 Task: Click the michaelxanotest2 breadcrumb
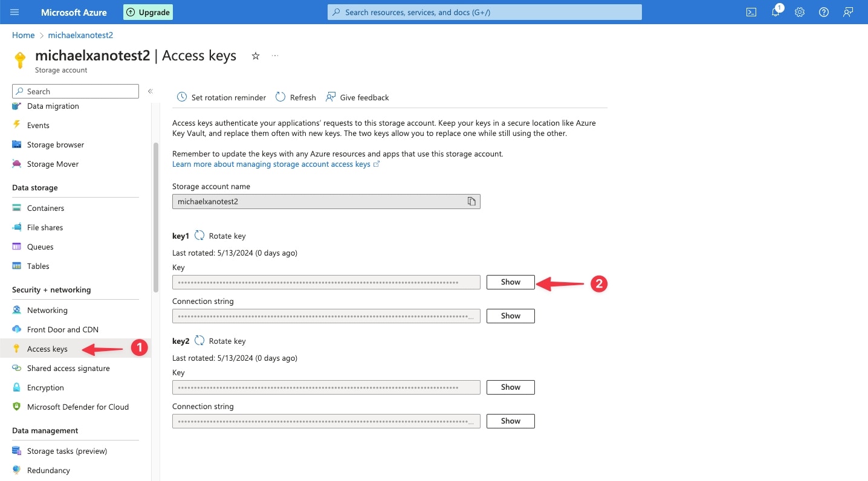[80, 35]
